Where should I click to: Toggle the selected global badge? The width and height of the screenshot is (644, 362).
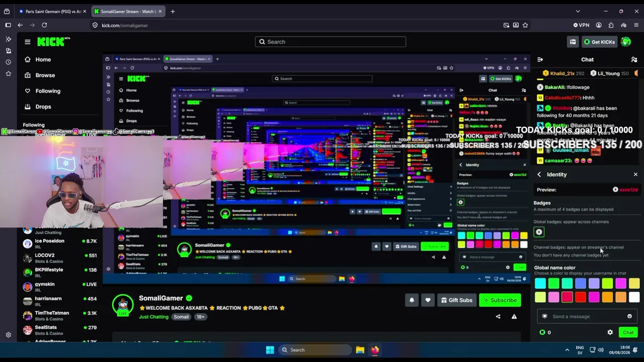coord(539,232)
